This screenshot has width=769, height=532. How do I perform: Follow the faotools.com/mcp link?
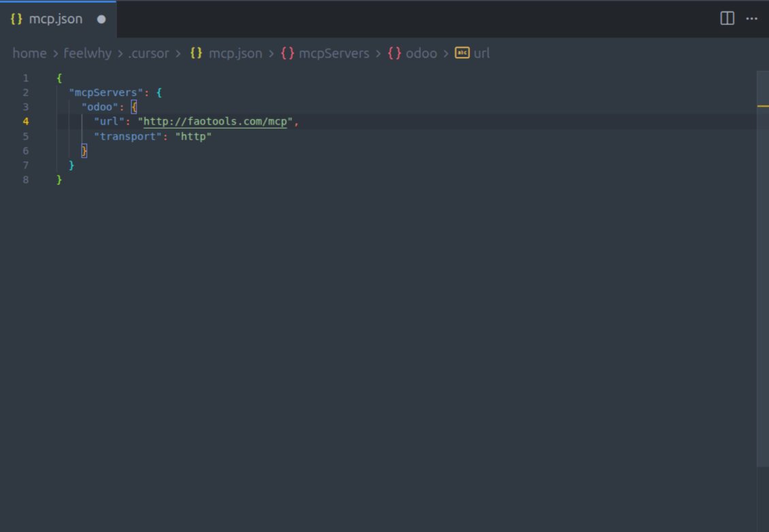pyautogui.click(x=216, y=121)
